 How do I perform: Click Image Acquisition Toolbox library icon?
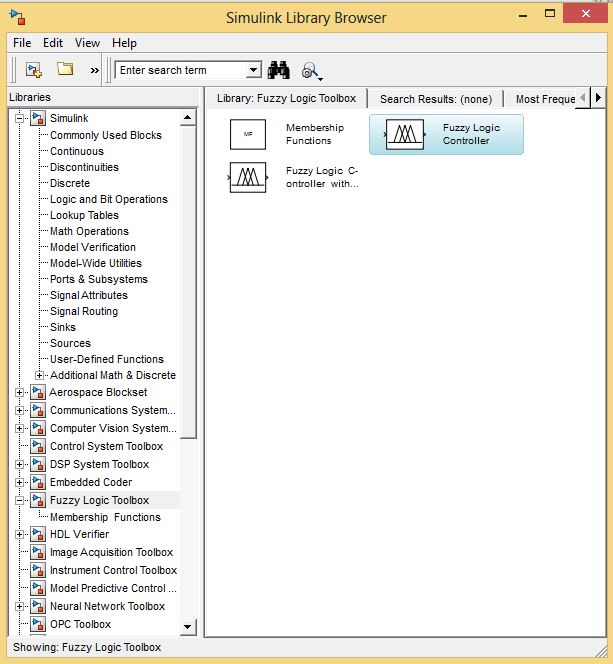coord(38,552)
